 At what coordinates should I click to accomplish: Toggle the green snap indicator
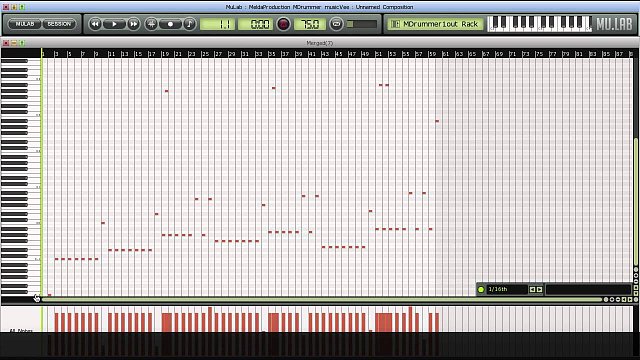click(481, 289)
